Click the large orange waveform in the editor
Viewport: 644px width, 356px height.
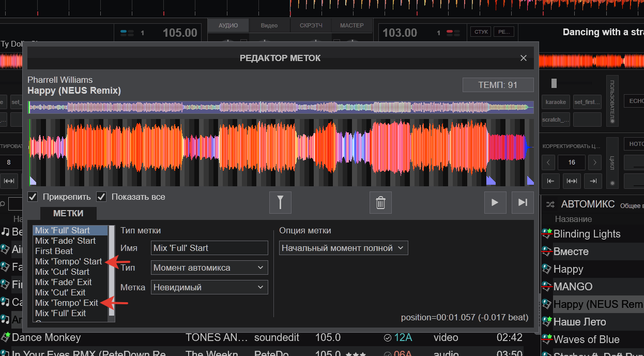pos(281,152)
